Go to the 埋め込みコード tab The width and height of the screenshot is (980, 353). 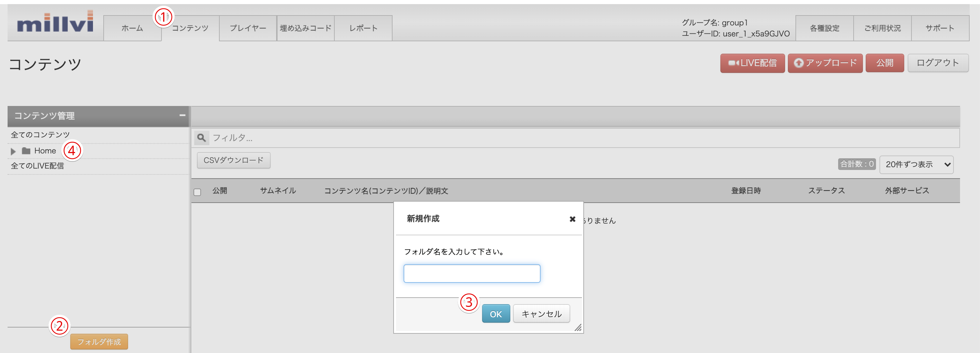[x=305, y=28]
